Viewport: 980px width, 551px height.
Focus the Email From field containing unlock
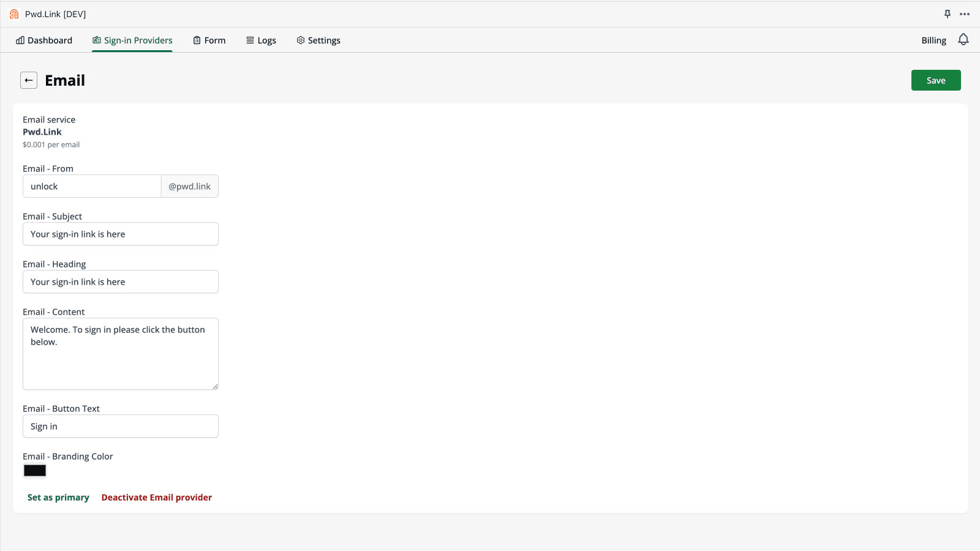click(x=92, y=186)
